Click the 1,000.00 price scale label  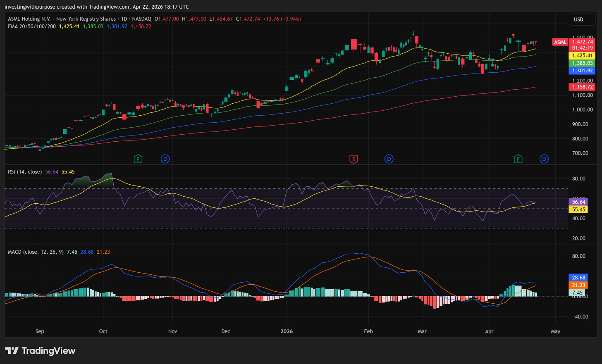coord(583,110)
